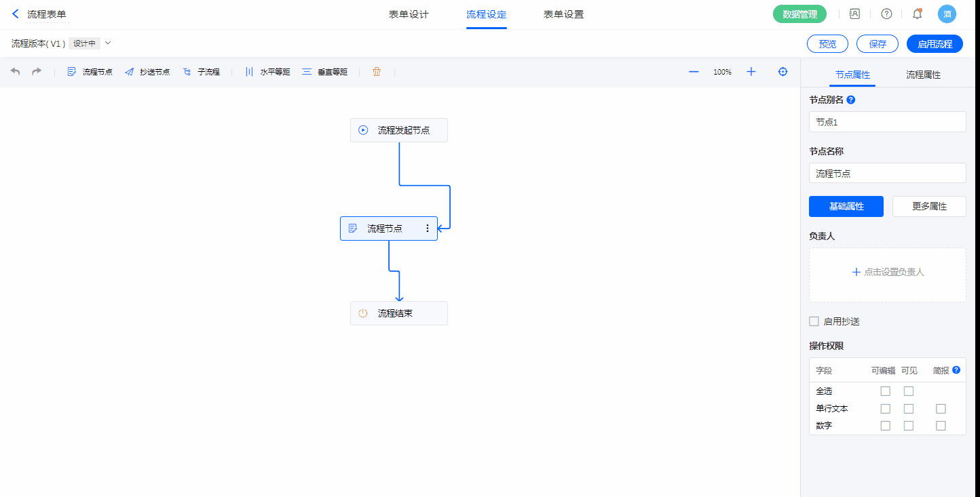Open the help question mark icon
Viewport: 980px width, 497px height.
[x=886, y=14]
